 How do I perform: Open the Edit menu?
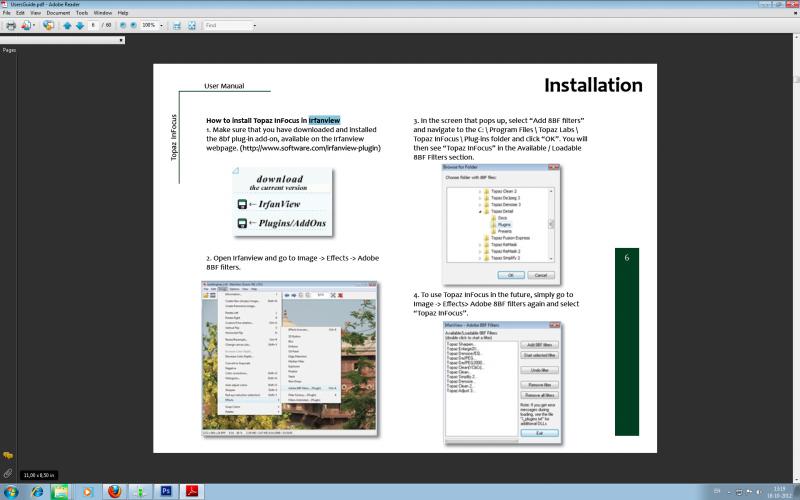[x=20, y=13]
